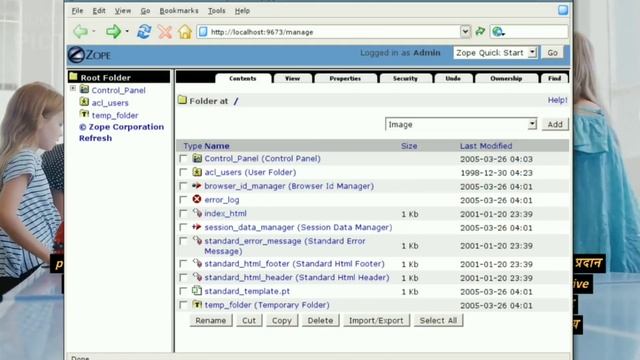The width and height of the screenshot is (640, 360).
Task: Click the index_html row icon
Action: click(x=197, y=213)
